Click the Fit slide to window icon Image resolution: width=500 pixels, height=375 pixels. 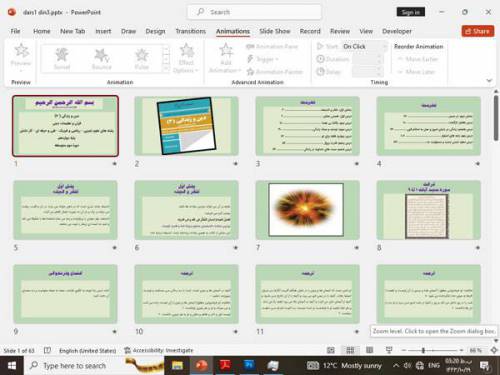click(x=494, y=350)
